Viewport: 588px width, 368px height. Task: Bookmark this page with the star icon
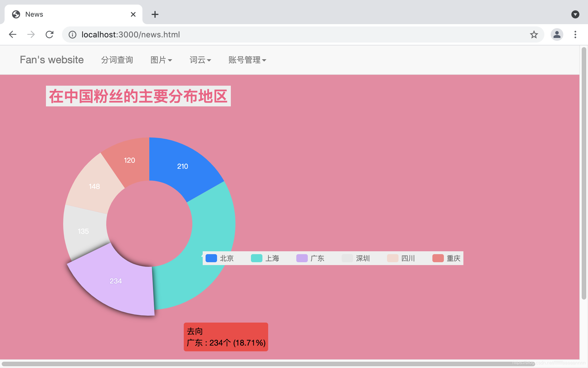pos(534,34)
